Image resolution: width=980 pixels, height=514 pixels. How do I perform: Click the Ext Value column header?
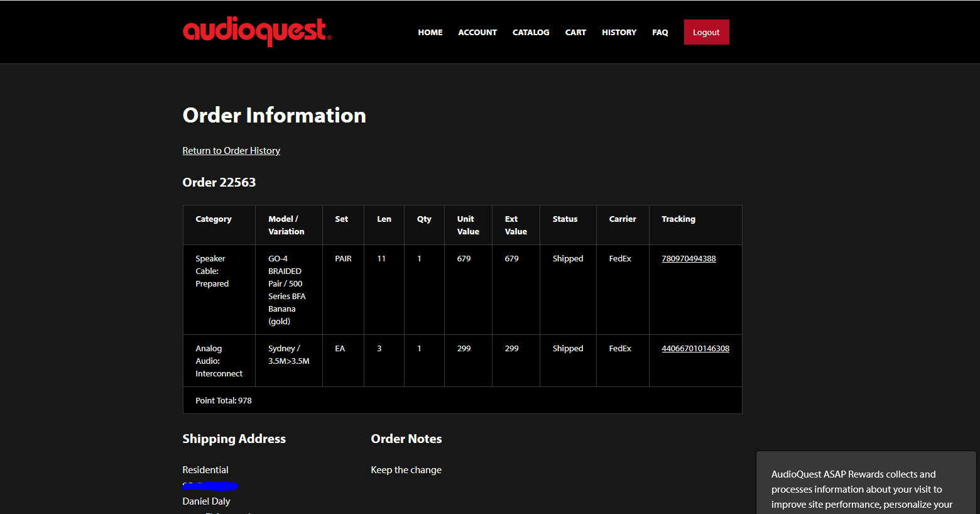coord(516,225)
